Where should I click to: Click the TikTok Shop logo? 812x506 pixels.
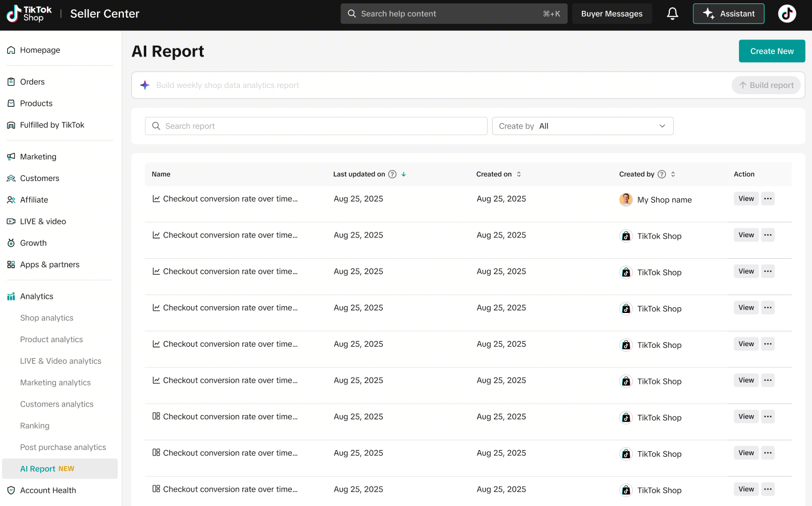[29, 14]
